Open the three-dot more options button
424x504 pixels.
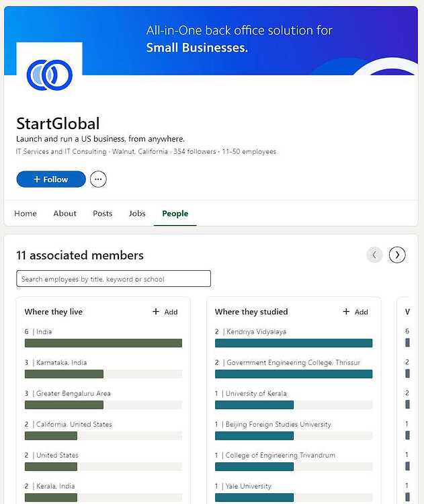(98, 179)
